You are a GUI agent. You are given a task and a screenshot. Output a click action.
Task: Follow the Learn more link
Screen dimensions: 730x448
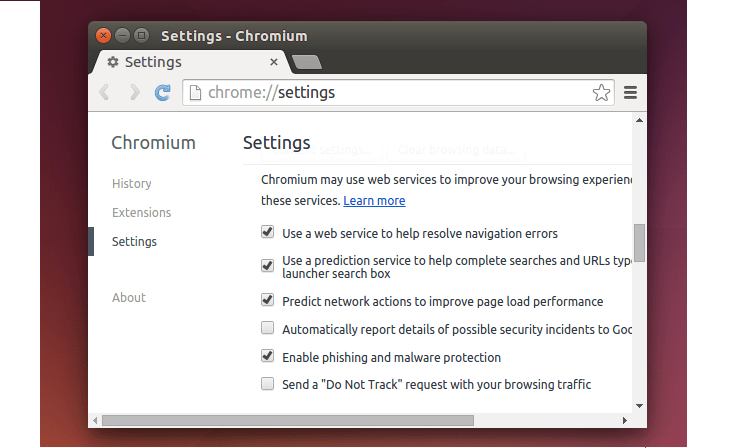tap(374, 201)
